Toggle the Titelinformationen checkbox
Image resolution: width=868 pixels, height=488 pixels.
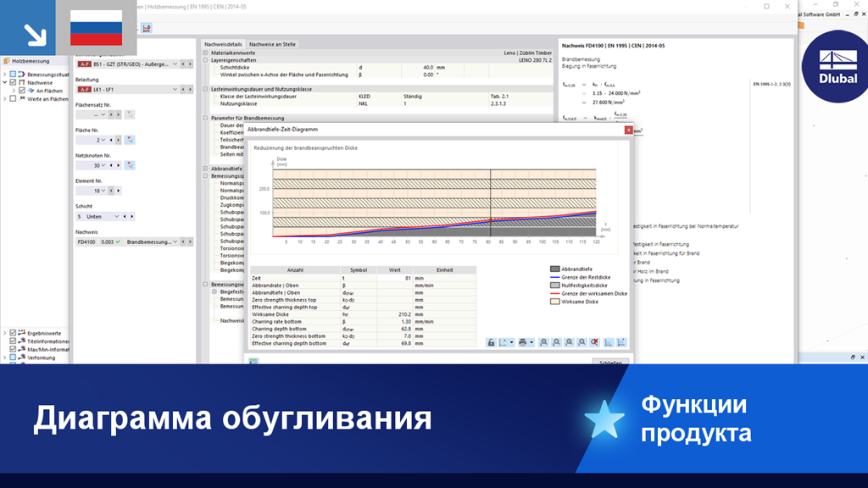point(13,341)
